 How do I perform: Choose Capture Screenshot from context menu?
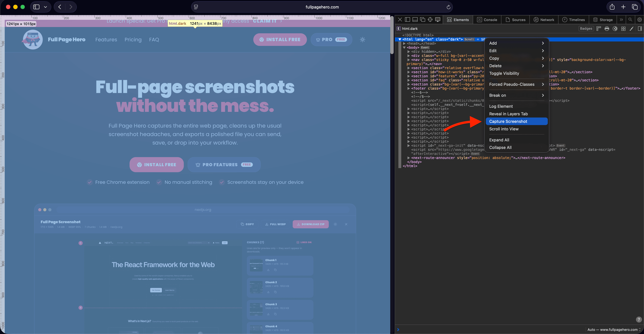(x=516, y=121)
